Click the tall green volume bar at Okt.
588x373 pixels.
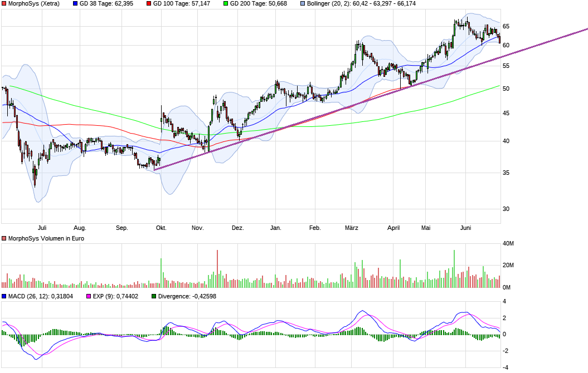pos(161,273)
